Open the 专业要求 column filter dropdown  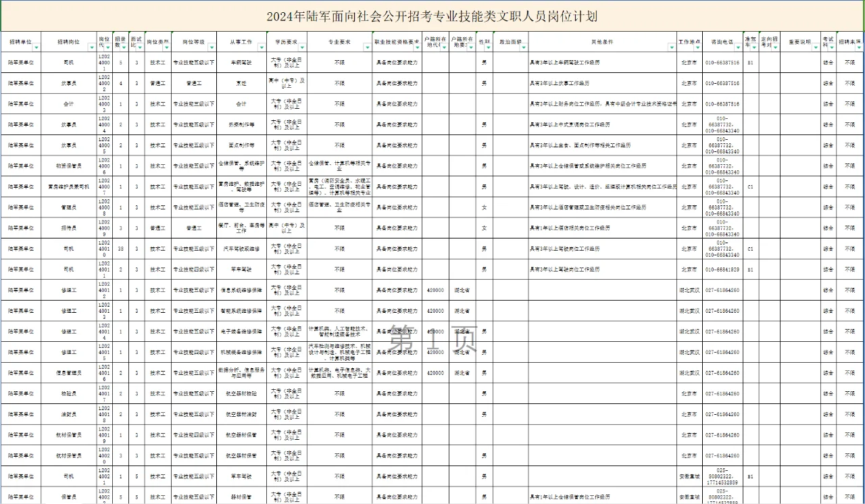[x=368, y=48]
